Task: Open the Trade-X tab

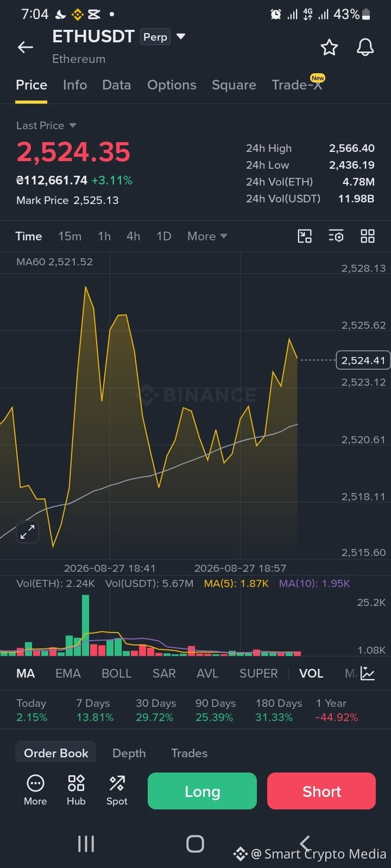Action: click(x=297, y=85)
